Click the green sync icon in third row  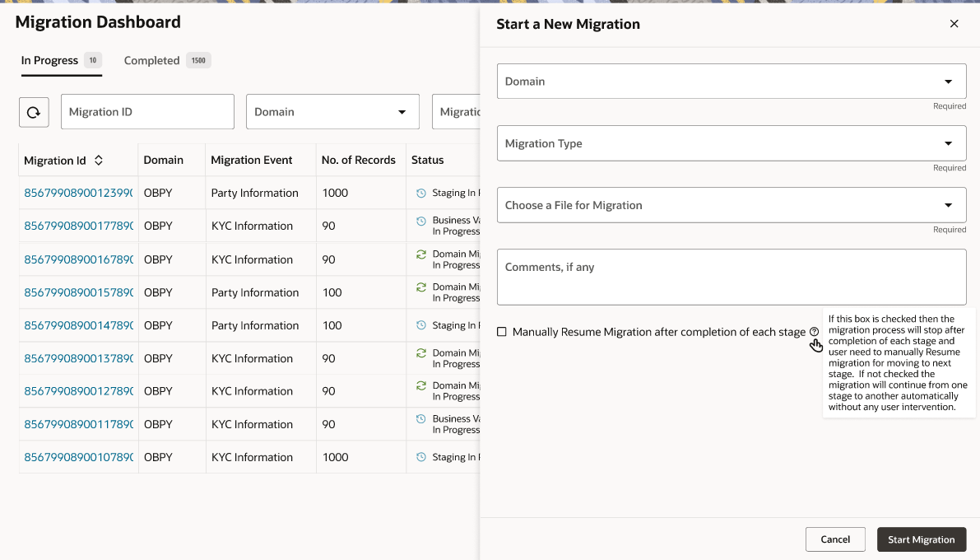point(421,254)
